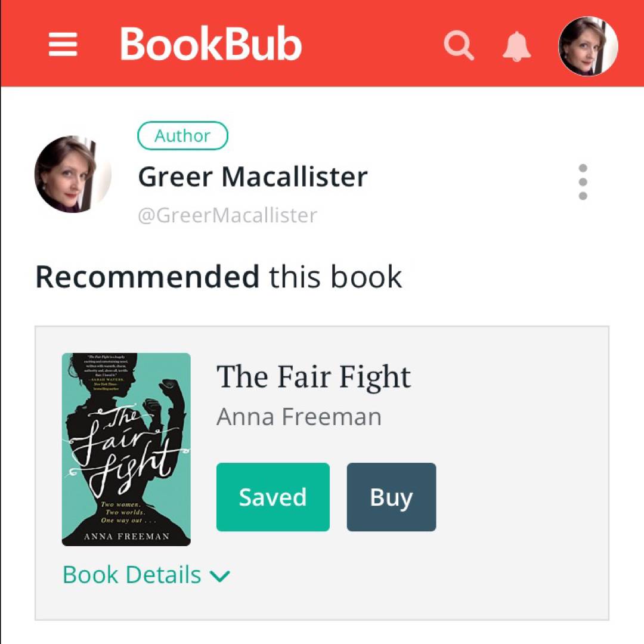View author Anna Freeman
This screenshot has width=644, height=644.
pyautogui.click(x=299, y=416)
